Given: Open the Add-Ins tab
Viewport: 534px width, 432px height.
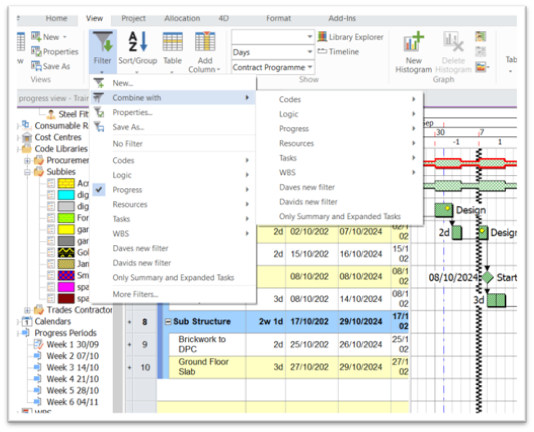Looking at the screenshot, I should pyautogui.click(x=342, y=18).
